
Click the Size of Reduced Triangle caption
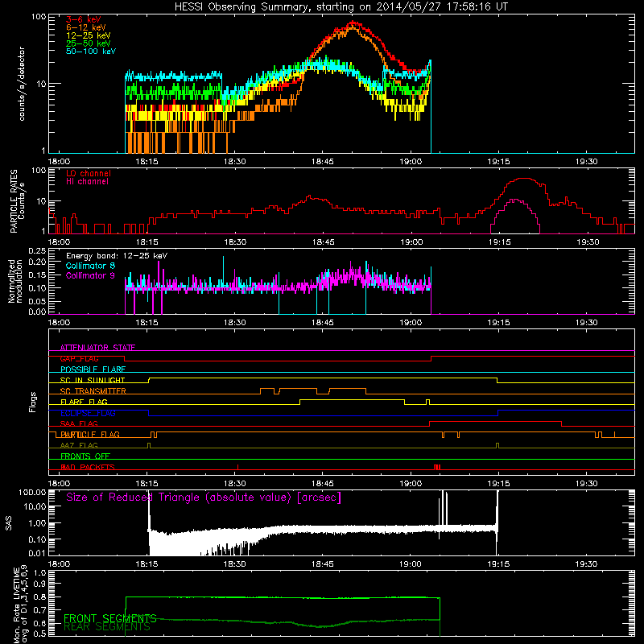[x=204, y=497]
